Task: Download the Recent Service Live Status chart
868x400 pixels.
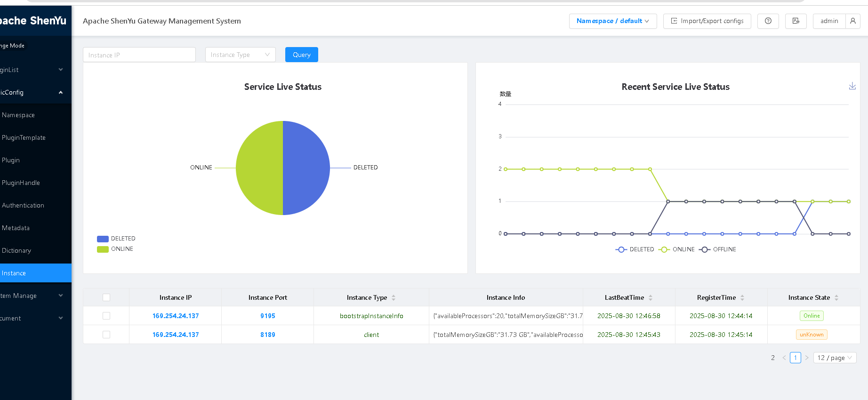Action: [852, 86]
